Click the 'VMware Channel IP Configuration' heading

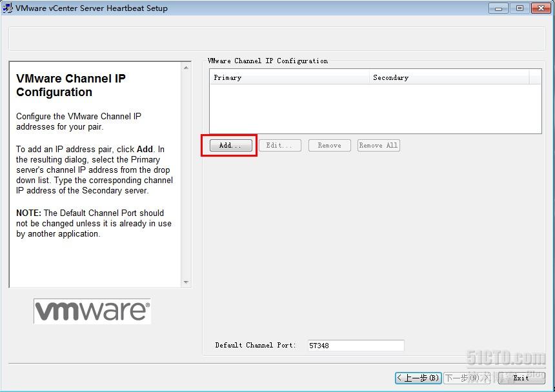(71, 85)
